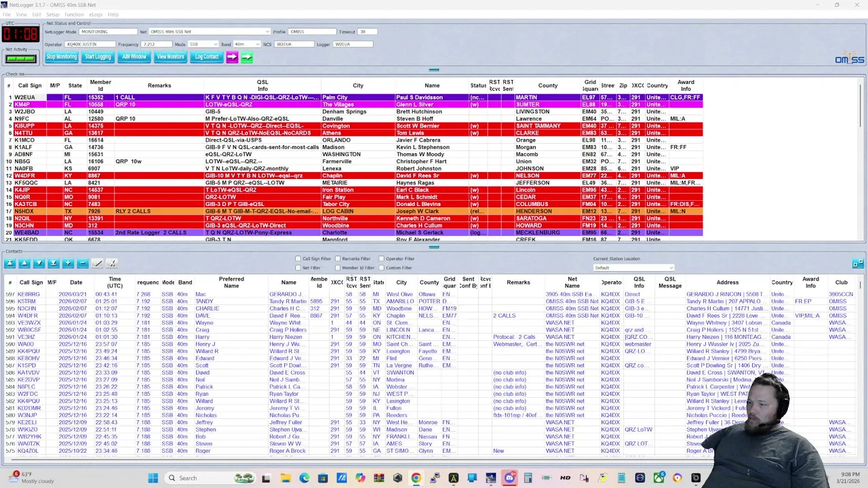Click the pencil edit icon in Contacts toolbar
The height and width of the screenshot is (488, 868).
click(98, 264)
